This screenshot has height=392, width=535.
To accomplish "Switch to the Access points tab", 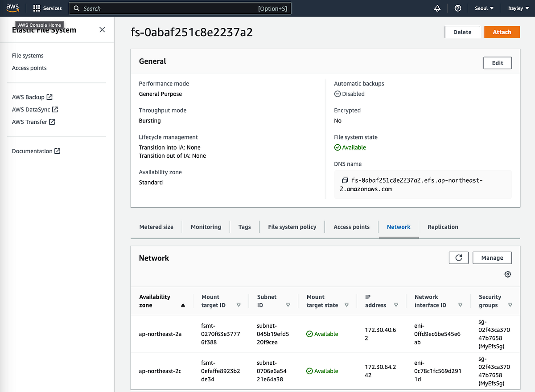I will pos(351,227).
